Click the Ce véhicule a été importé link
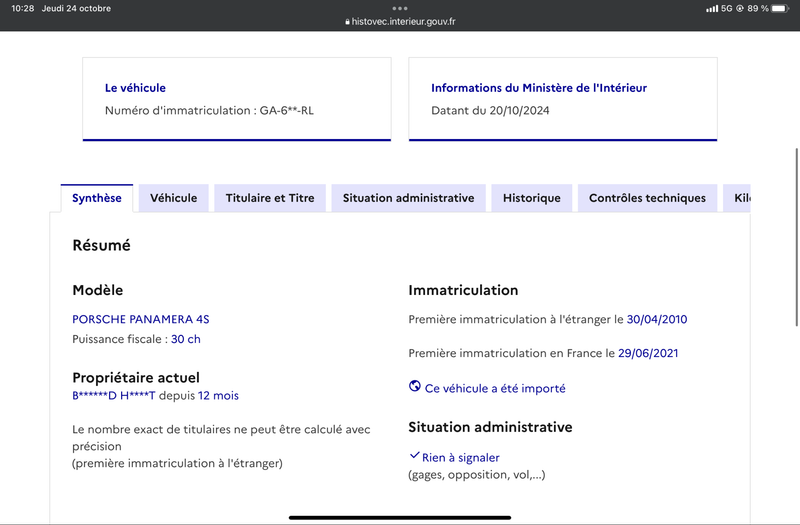 click(495, 388)
